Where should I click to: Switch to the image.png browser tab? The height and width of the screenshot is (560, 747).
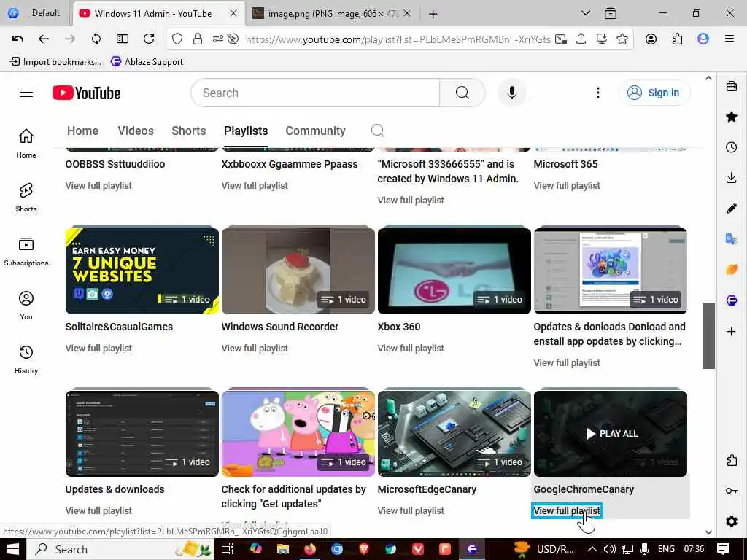[x=332, y=14]
